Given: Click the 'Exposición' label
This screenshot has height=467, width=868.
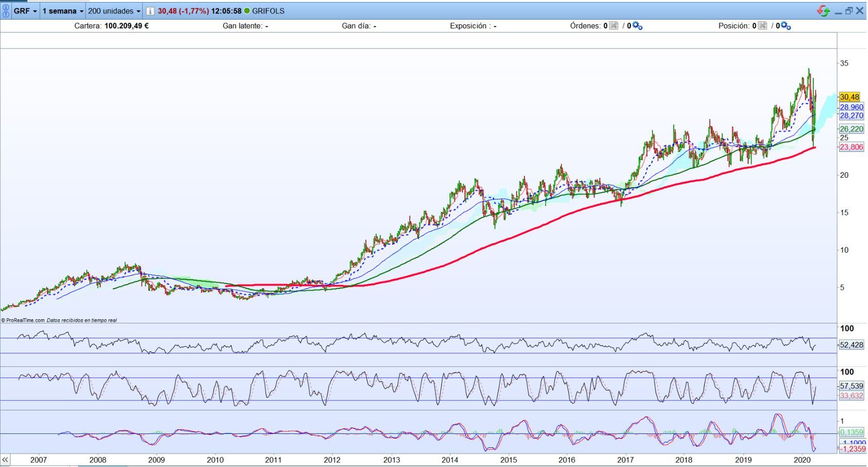Looking at the screenshot, I should (470, 26).
